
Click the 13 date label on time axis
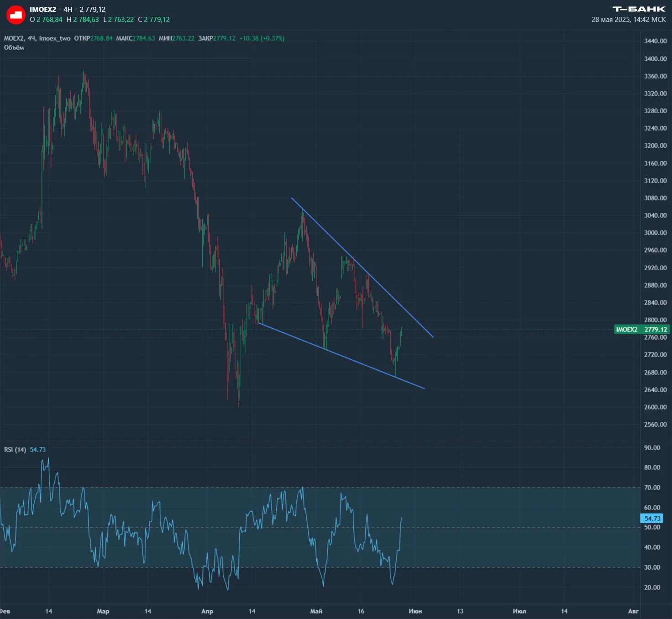click(x=460, y=611)
